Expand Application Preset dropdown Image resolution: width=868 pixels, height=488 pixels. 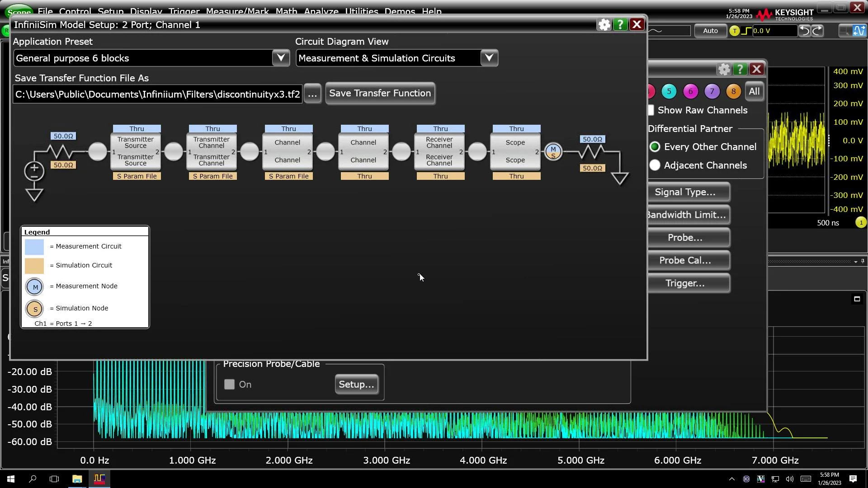coord(281,58)
